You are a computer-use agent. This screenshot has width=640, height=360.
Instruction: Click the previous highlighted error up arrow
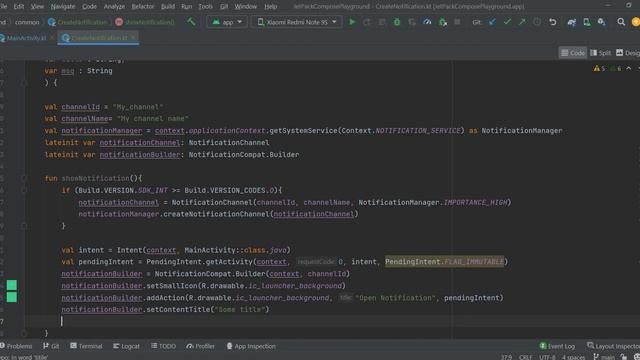coord(629,69)
